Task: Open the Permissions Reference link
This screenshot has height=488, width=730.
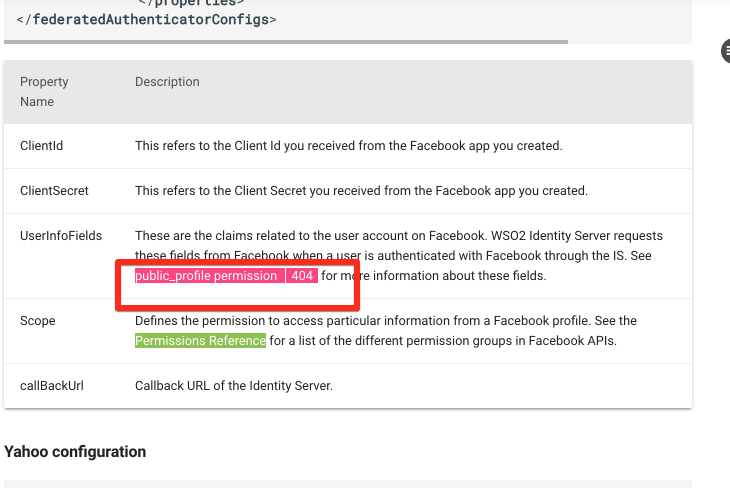Action: click(200, 341)
